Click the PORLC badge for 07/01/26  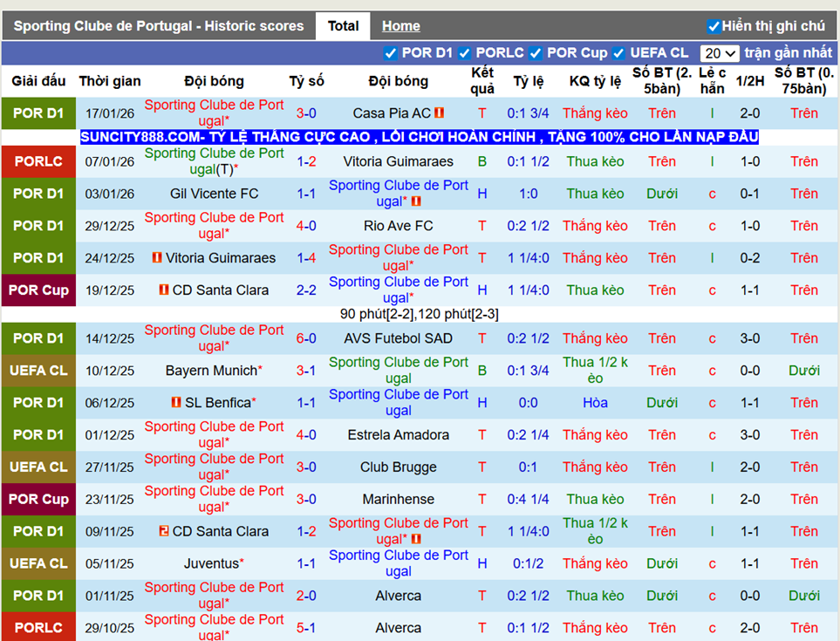click(38, 161)
